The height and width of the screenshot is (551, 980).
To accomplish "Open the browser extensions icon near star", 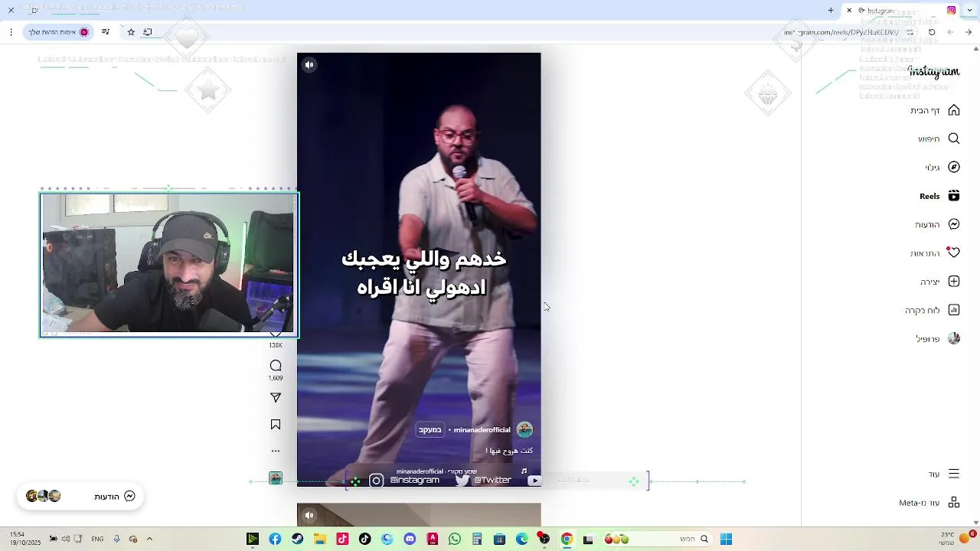I will (x=148, y=32).
